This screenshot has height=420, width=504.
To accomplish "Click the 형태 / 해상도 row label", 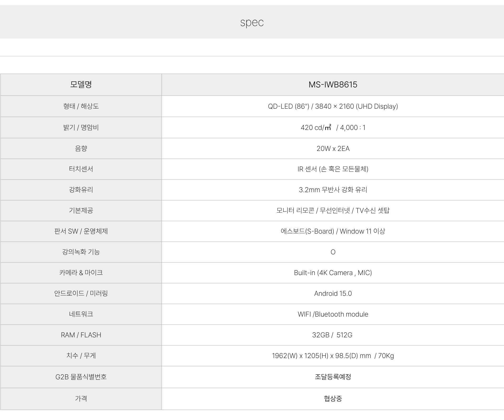I will click(81, 106).
